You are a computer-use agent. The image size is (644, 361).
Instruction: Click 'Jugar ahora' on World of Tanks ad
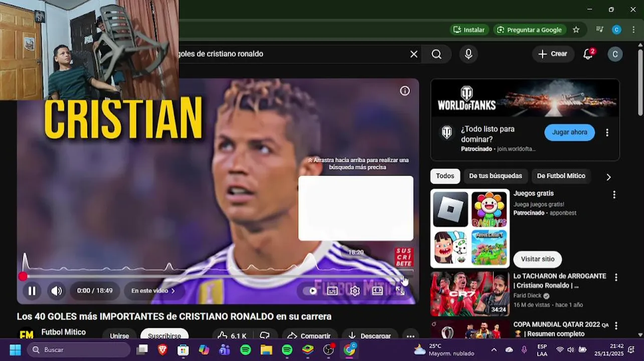(x=569, y=132)
